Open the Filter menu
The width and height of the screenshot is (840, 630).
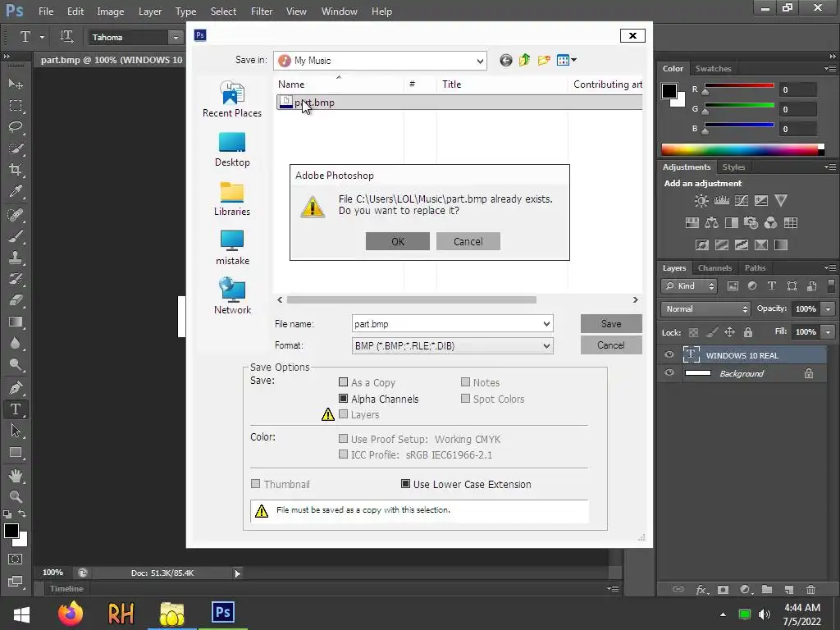click(x=262, y=11)
